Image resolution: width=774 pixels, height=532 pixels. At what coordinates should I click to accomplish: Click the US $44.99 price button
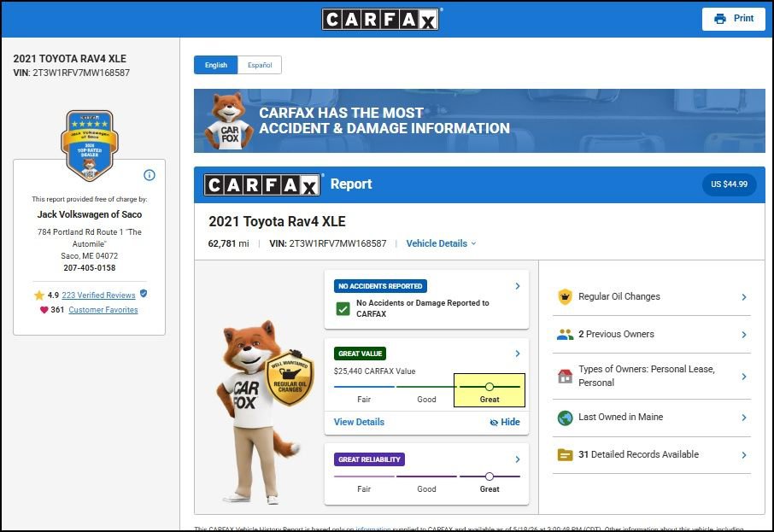tap(729, 184)
